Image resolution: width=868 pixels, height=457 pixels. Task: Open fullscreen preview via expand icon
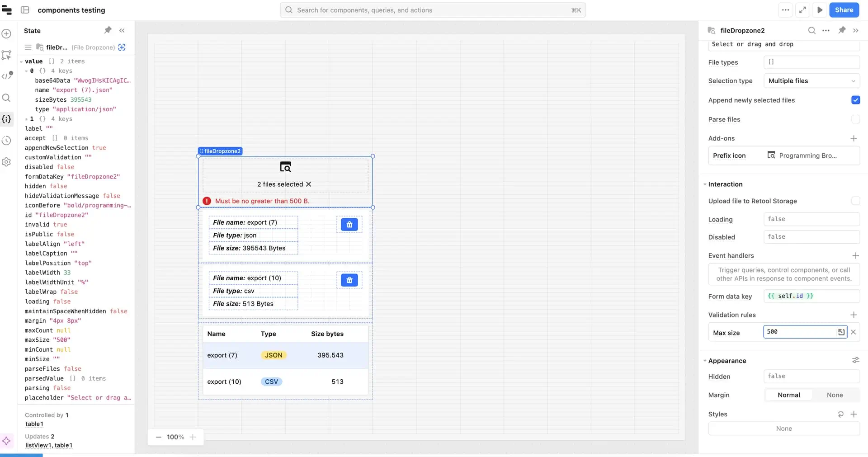click(x=803, y=9)
